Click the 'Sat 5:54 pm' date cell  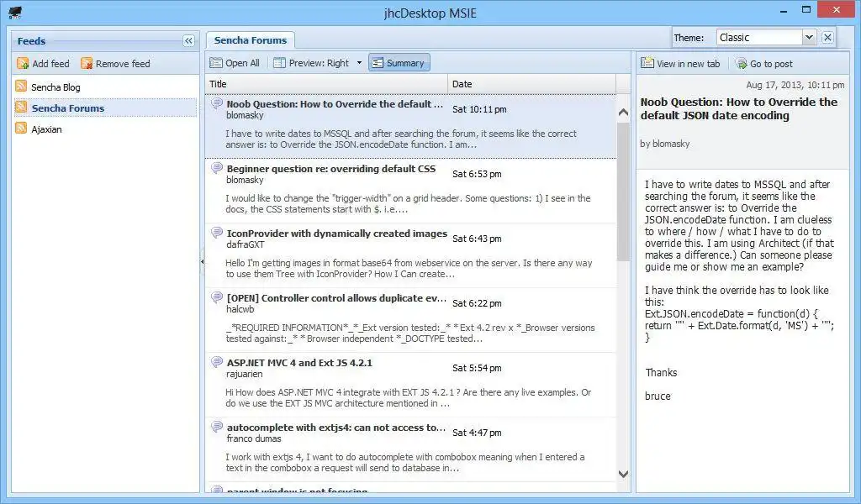[477, 368]
